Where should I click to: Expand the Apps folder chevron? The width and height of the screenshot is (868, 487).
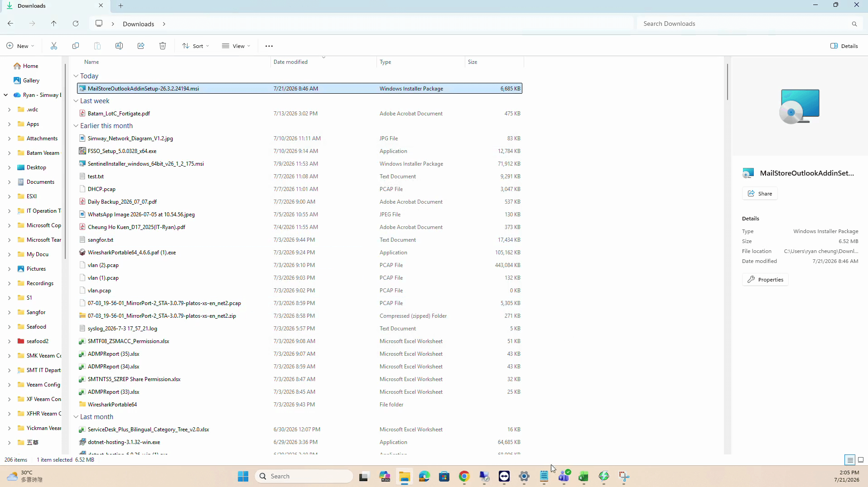click(9, 124)
